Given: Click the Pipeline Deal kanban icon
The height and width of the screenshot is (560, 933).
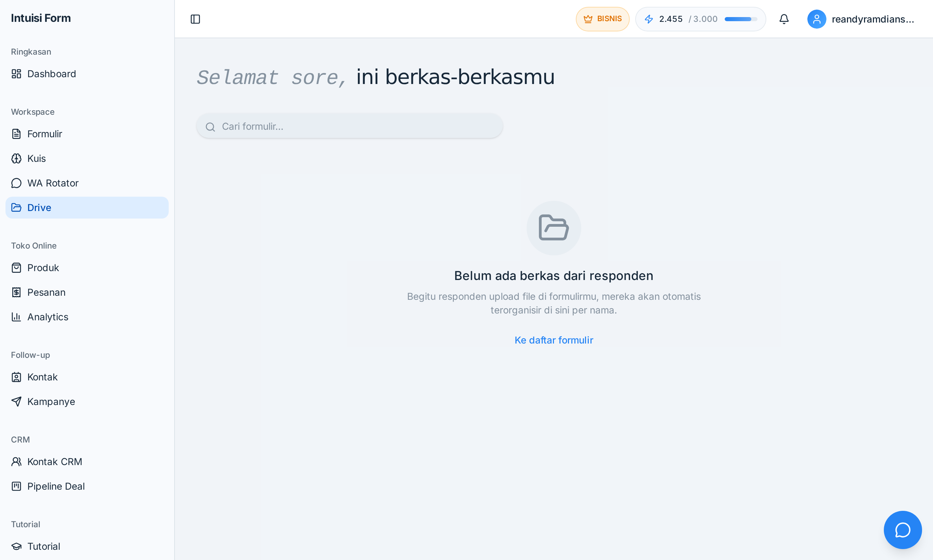Looking at the screenshot, I should click(16, 487).
